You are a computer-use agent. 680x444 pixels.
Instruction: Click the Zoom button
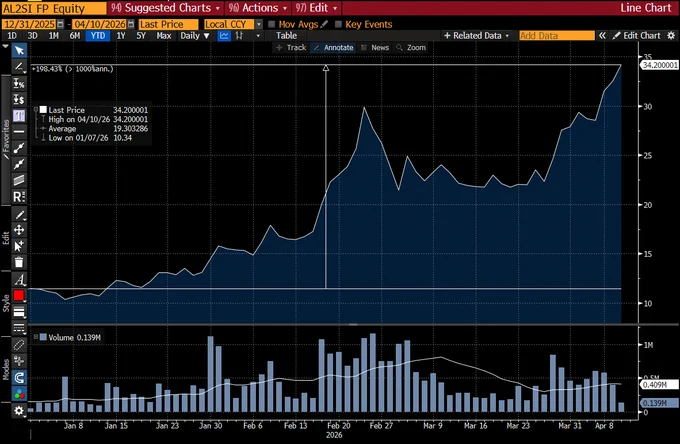coord(411,48)
